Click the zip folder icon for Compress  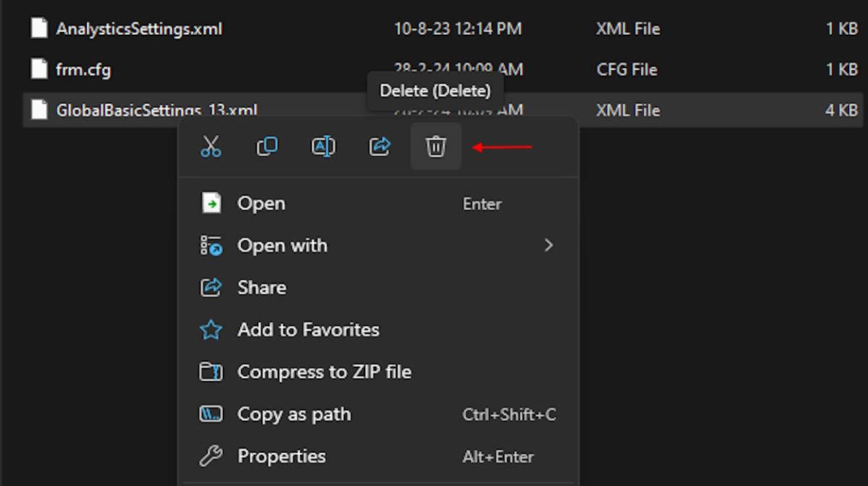pos(210,372)
